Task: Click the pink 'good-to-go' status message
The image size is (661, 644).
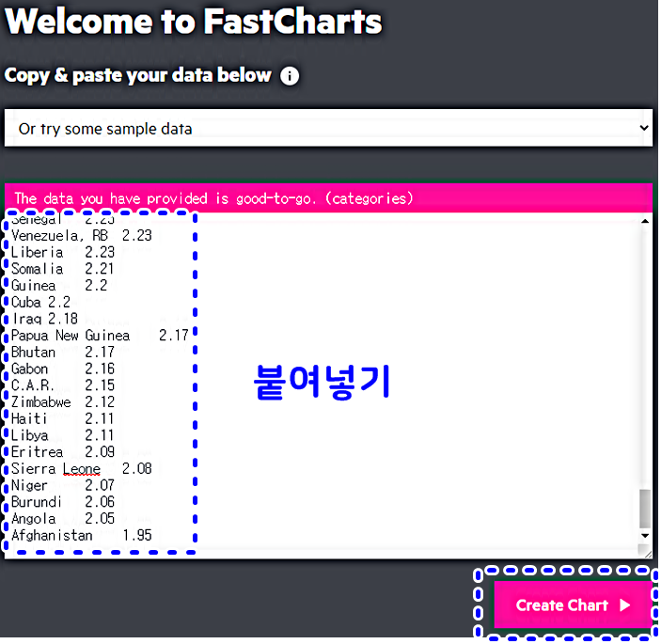Action: coord(328,198)
